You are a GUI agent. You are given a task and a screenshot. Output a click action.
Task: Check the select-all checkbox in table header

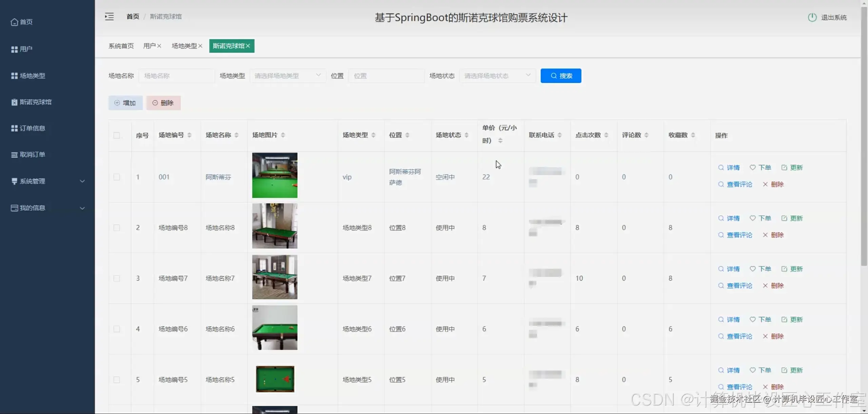tap(117, 135)
